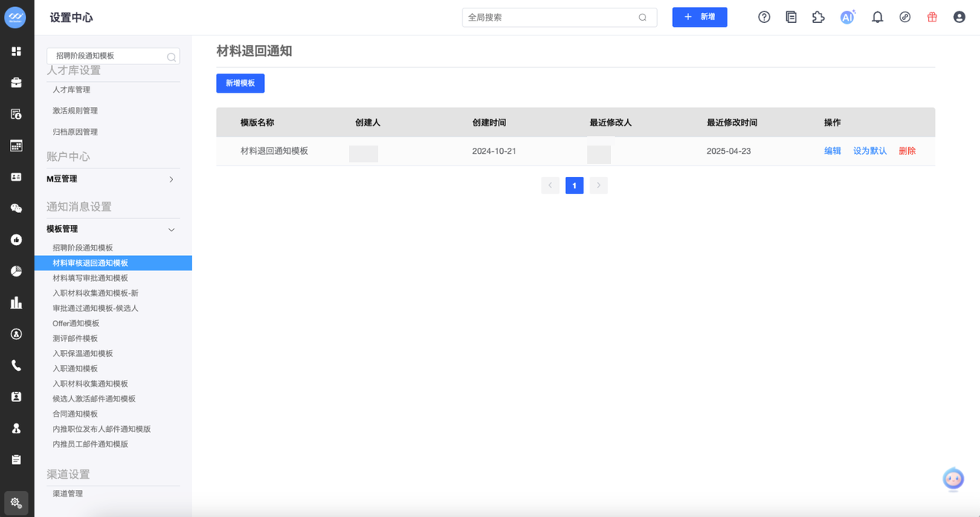Click 设为默认 for the template row
Image resolution: width=980 pixels, height=517 pixels.
[870, 151]
